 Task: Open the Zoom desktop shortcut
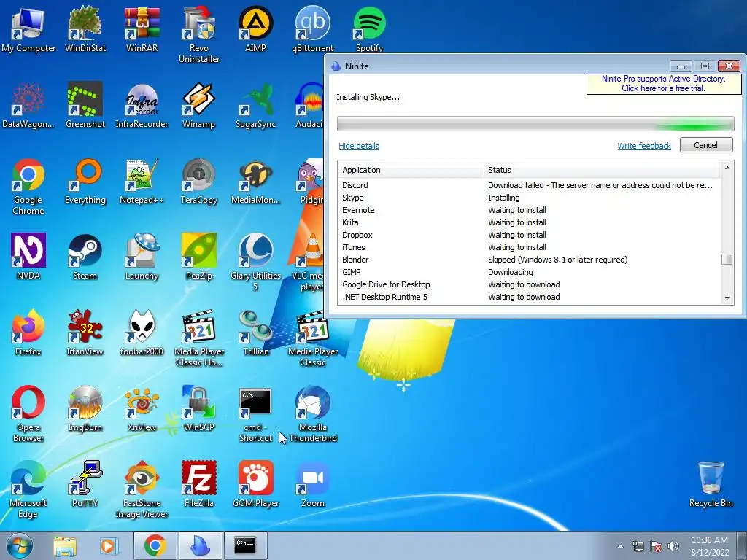[312, 484]
